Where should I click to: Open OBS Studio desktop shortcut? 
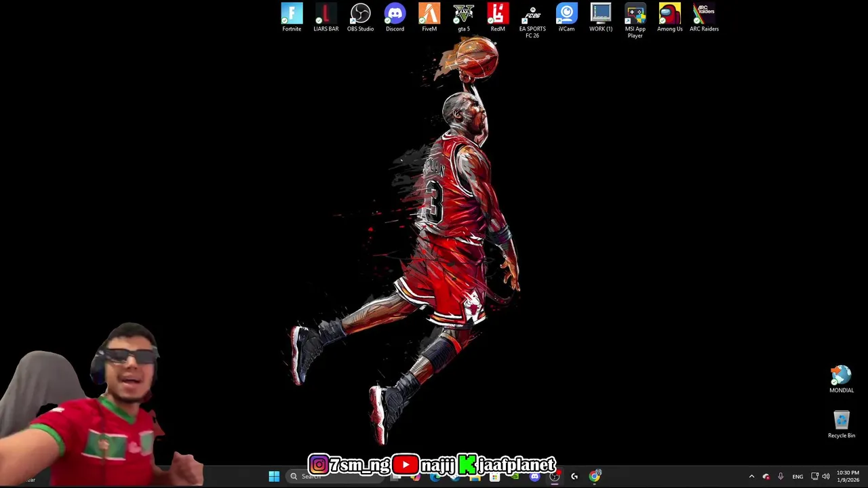point(360,18)
